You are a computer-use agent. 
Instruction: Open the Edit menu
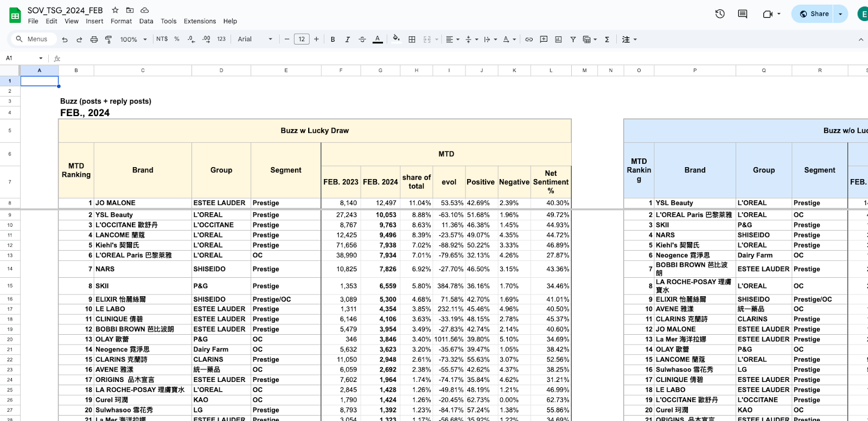click(52, 21)
